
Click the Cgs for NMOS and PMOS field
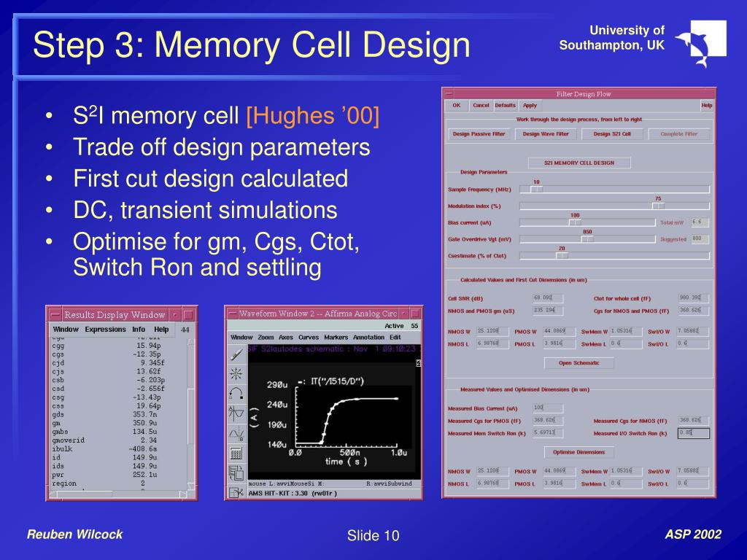pyautogui.click(x=694, y=311)
